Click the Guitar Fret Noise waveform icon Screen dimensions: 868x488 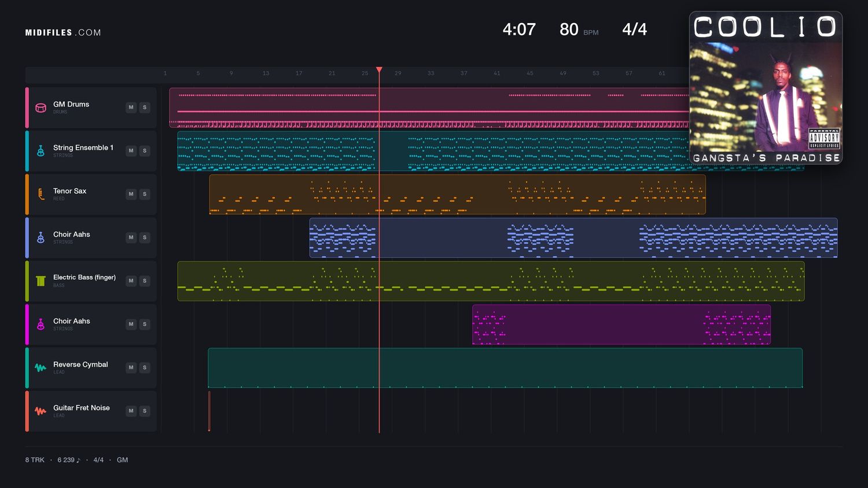point(41,411)
